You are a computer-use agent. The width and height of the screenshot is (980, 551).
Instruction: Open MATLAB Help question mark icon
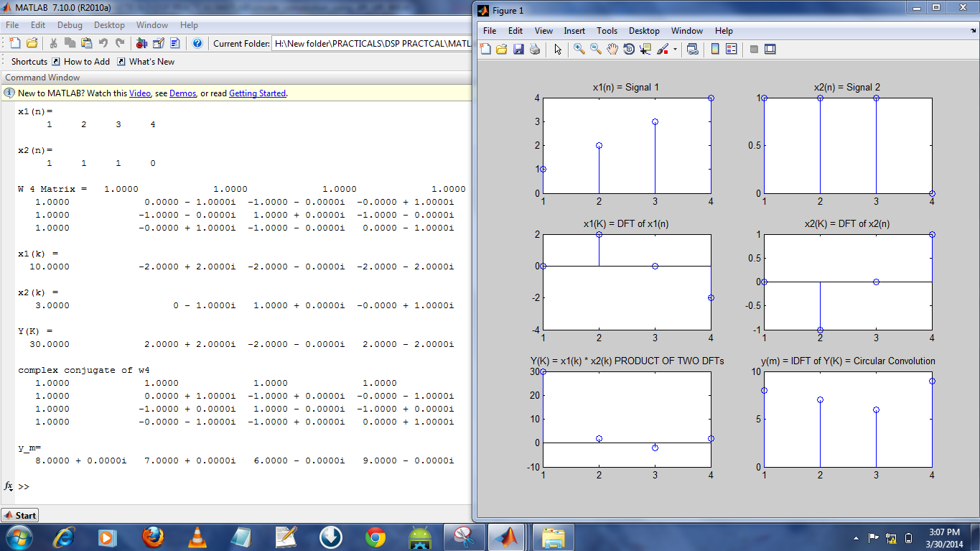197,43
